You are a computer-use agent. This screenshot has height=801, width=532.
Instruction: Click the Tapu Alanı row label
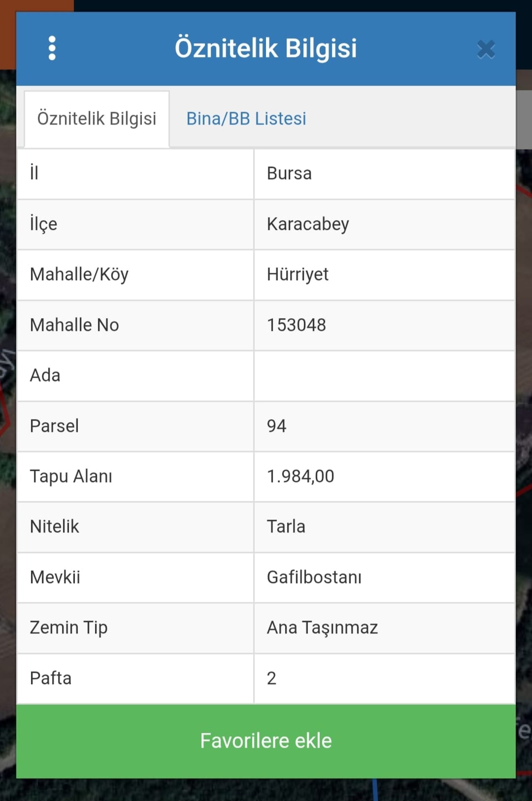(71, 476)
